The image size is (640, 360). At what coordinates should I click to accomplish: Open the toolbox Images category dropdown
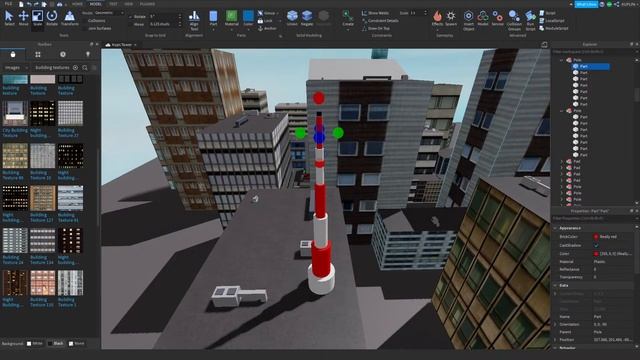pyautogui.click(x=16, y=67)
